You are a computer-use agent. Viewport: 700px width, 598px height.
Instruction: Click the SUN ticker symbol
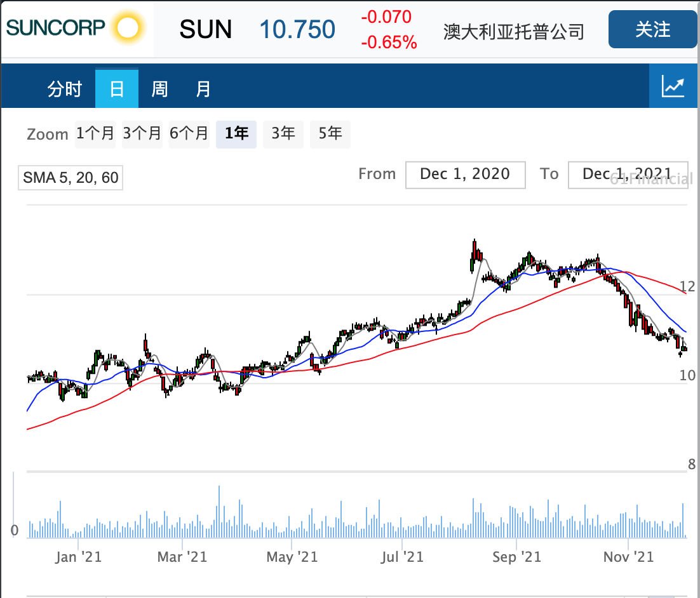(x=206, y=29)
